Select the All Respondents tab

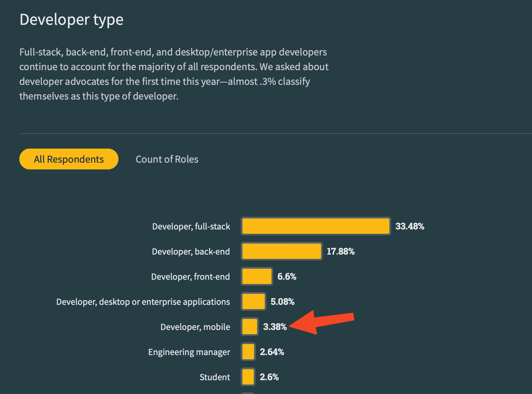[69, 159]
